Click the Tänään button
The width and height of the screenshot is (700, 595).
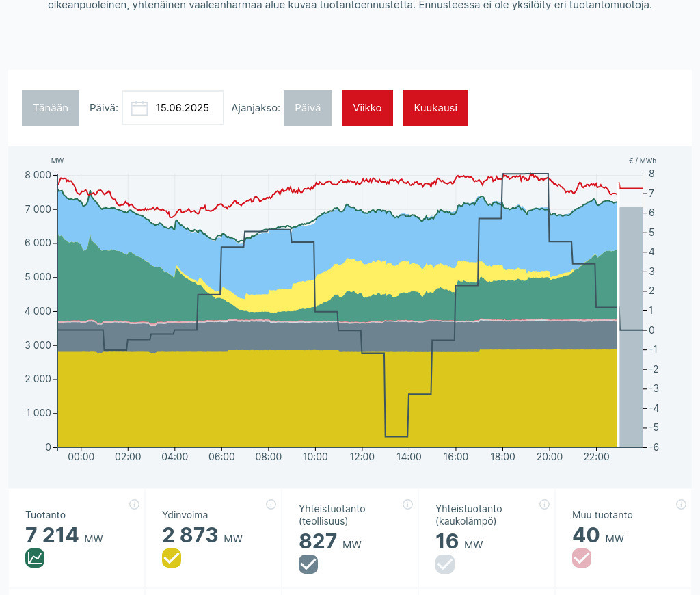click(x=51, y=108)
